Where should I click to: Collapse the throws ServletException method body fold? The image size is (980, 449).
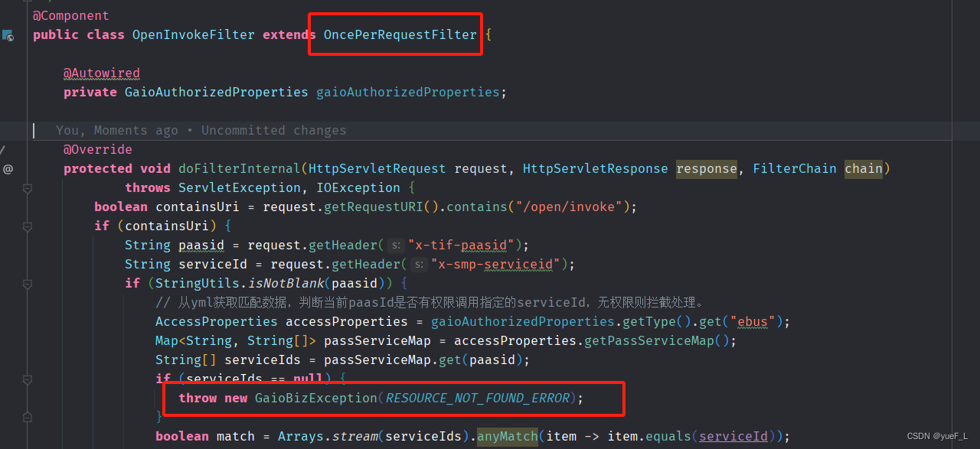click(x=27, y=187)
